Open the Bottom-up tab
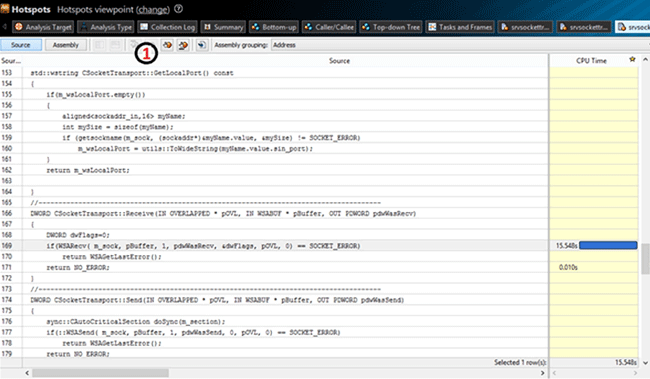Screen dimensions: 650x379 [x=274, y=27]
